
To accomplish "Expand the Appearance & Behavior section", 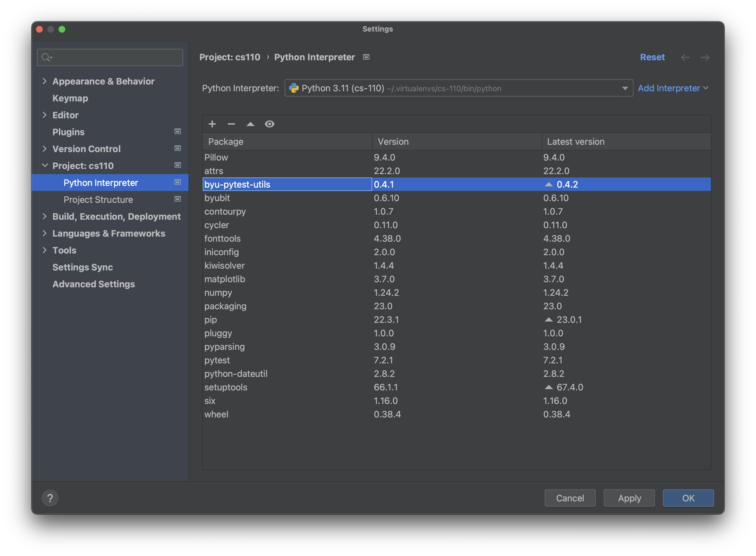I will tap(45, 81).
